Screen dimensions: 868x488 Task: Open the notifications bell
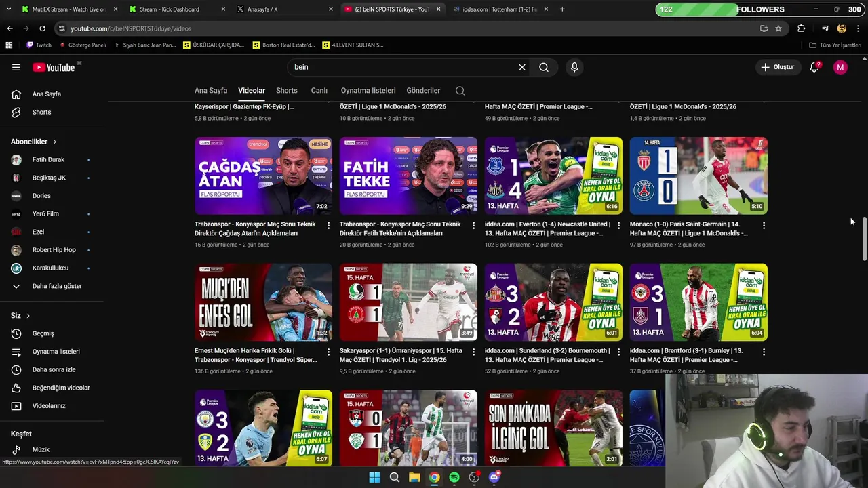pyautogui.click(x=814, y=67)
